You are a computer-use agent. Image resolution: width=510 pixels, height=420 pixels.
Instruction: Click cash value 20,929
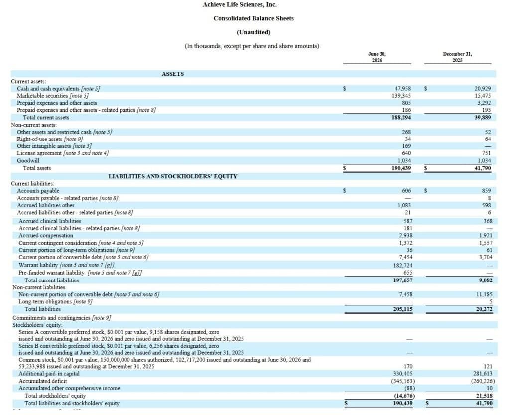tap(483, 89)
